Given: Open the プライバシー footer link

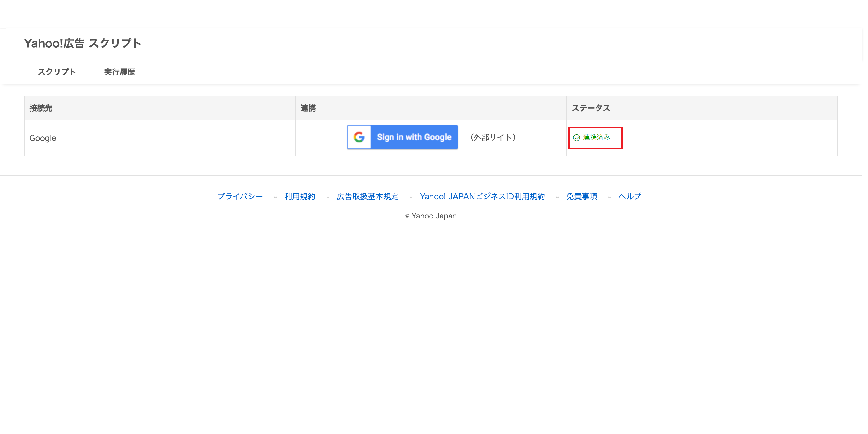Looking at the screenshot, I should pyautogui.click(x=240, y=196).
